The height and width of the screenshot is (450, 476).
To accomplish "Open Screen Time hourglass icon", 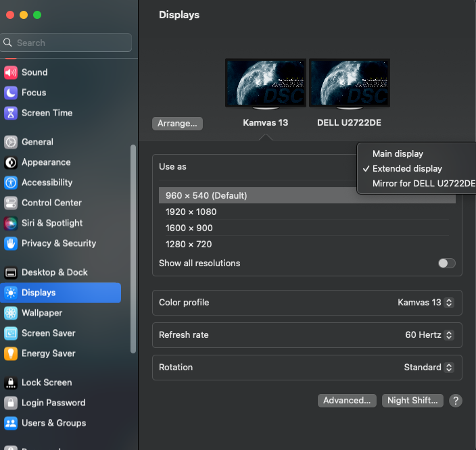I will tap(11, 114).
